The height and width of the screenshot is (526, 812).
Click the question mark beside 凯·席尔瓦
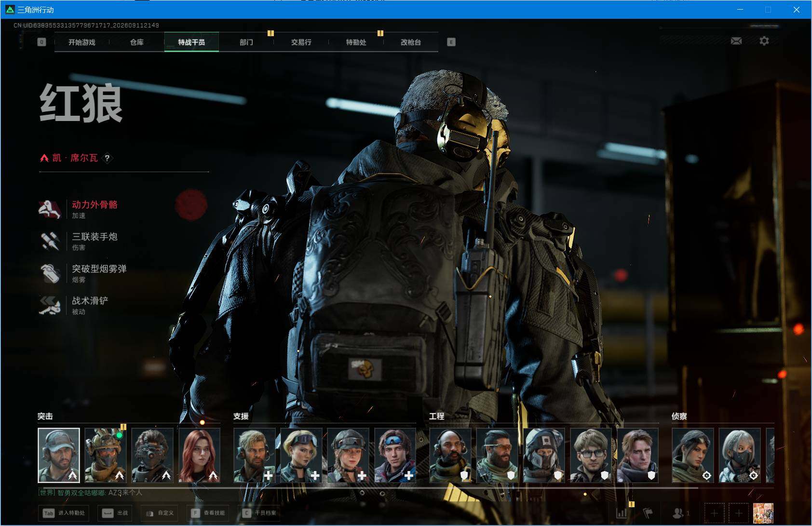[107, 158]
